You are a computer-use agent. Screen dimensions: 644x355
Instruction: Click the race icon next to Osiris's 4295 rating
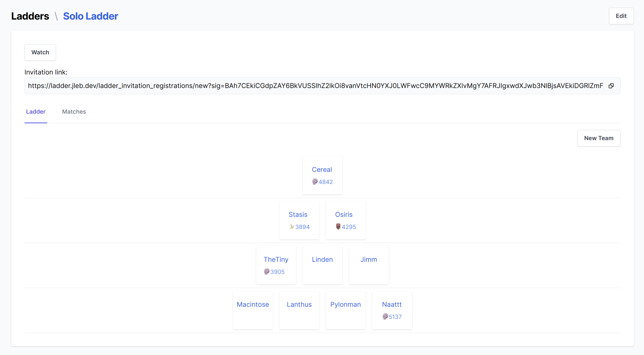338,226
